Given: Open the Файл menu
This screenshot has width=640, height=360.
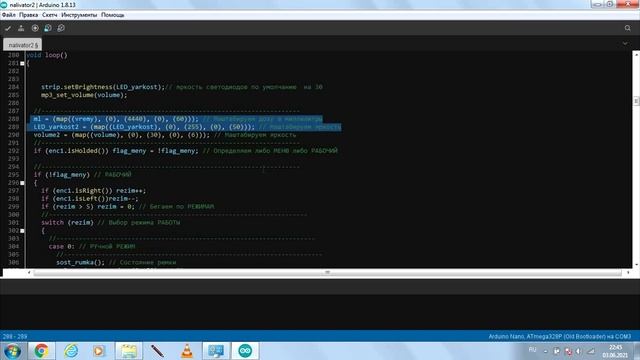Looking at the screenshot, I should click(x=9, y=15).
